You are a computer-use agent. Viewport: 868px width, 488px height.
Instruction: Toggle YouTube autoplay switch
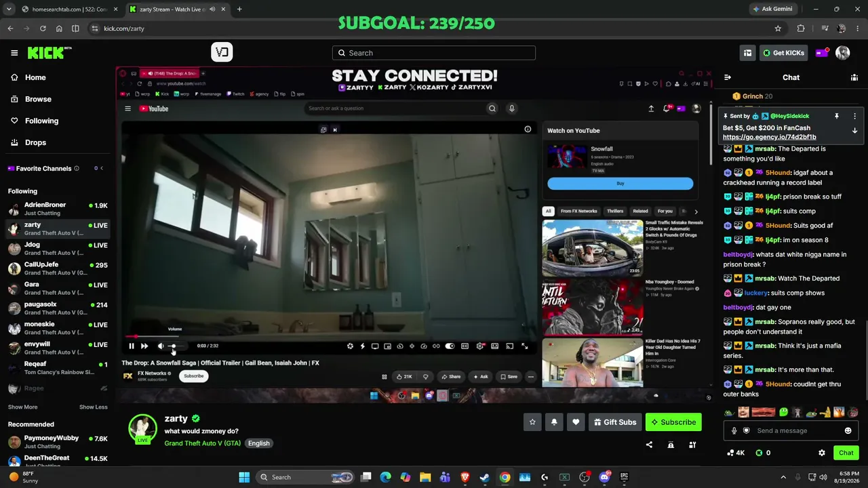pyautogui.click(x=450, y=346)
